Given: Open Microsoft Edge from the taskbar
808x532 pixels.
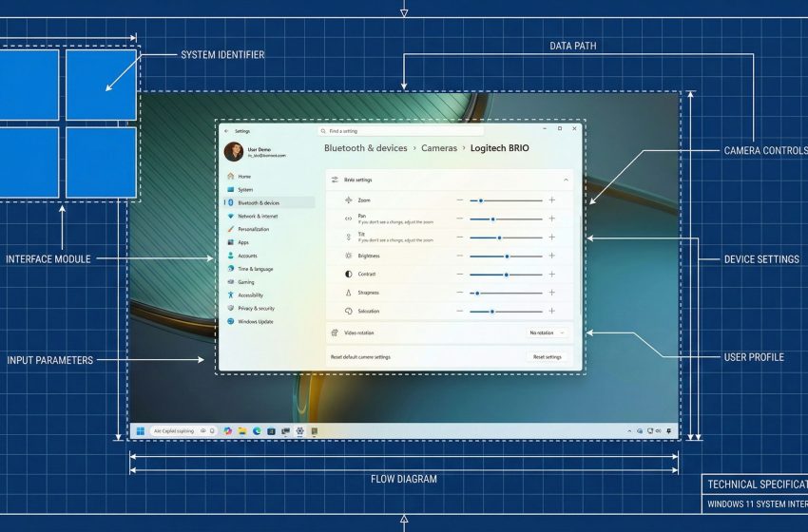Looking at the screenshot, I should (x=257, y=431).
